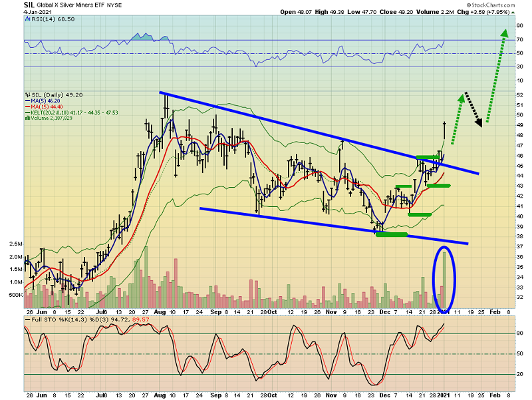532x400 pixels.
Task: Click price axis label 45
Action: (519, 166)
